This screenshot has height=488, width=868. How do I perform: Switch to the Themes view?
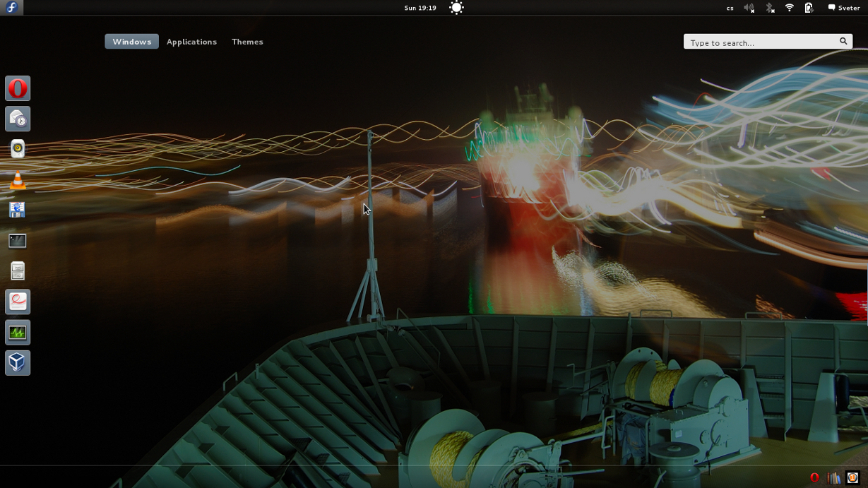pos(247,42)
